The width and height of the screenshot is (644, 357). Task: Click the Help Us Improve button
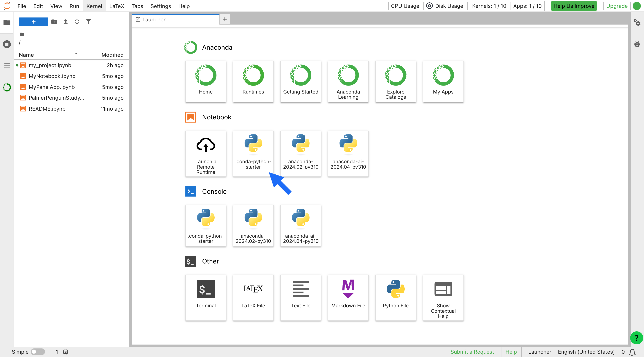pos(573,6)
